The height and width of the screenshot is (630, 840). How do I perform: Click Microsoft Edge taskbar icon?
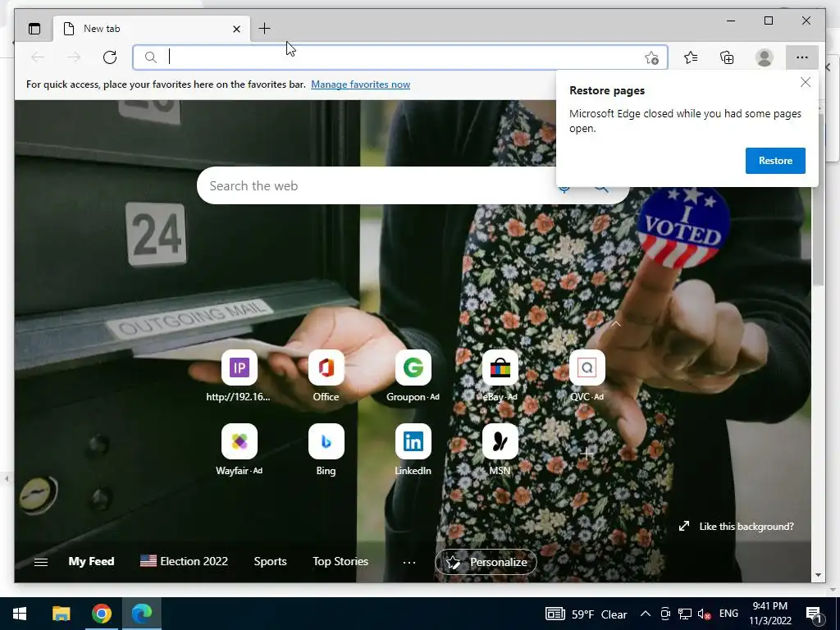click(141, 614)
